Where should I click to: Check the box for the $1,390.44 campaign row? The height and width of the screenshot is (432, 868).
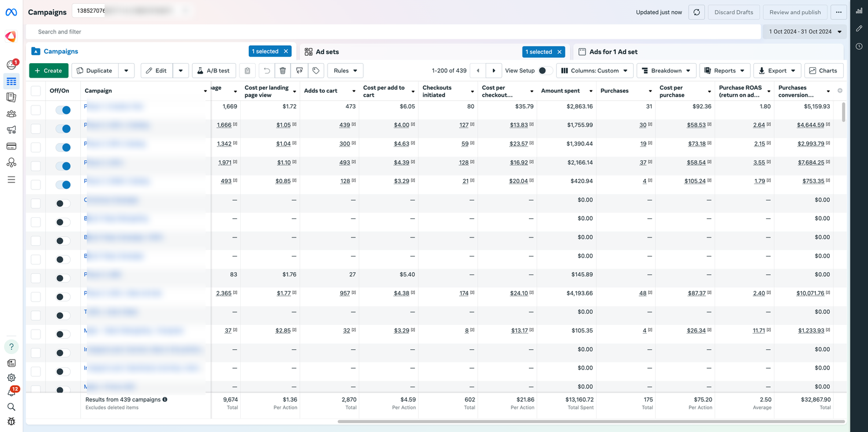(x=36, y=147)
